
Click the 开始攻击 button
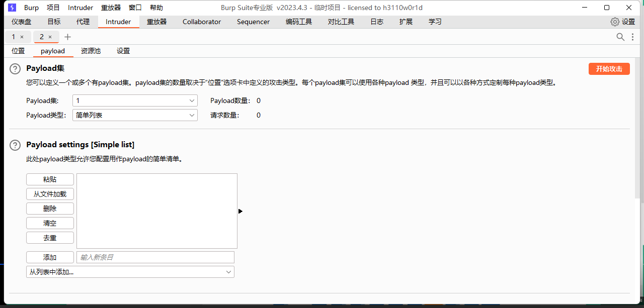point(609,69)
